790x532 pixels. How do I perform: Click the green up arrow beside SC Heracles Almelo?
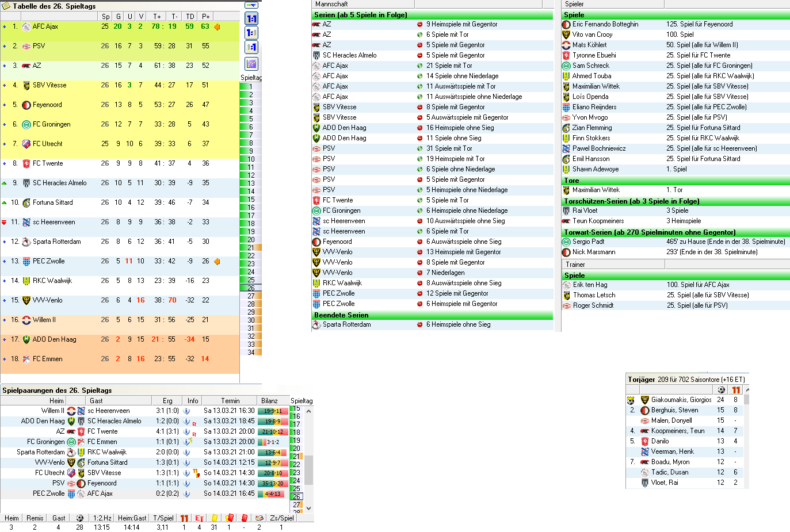pos(5,183)
